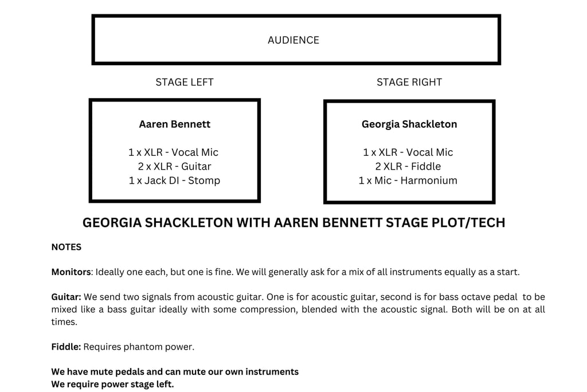Click the '2 x XLR - Guitar' line
Viewport: 587px width, 392px height.
174,167
